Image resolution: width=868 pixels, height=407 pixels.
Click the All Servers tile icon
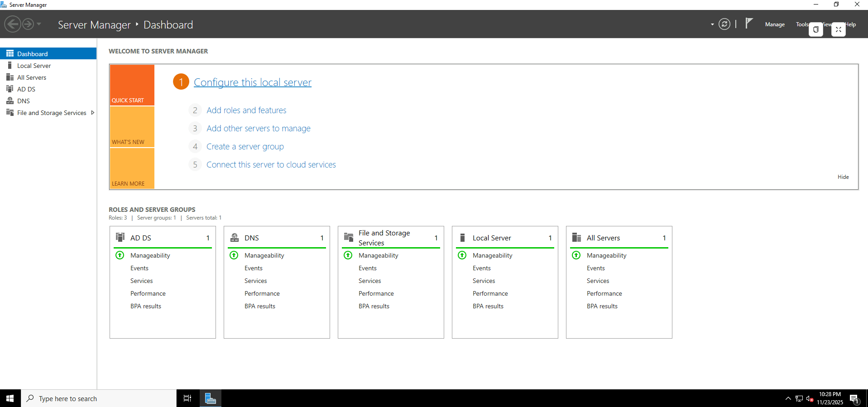(576, 237)
